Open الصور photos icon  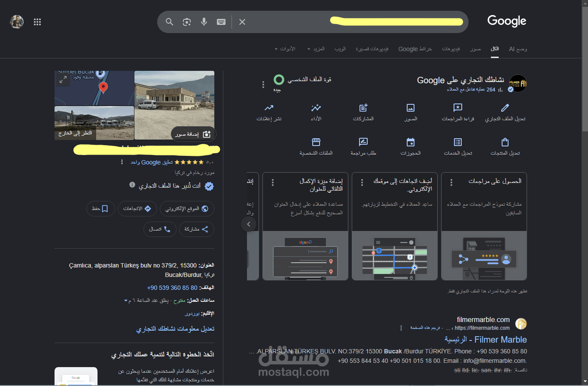[411, 108]
